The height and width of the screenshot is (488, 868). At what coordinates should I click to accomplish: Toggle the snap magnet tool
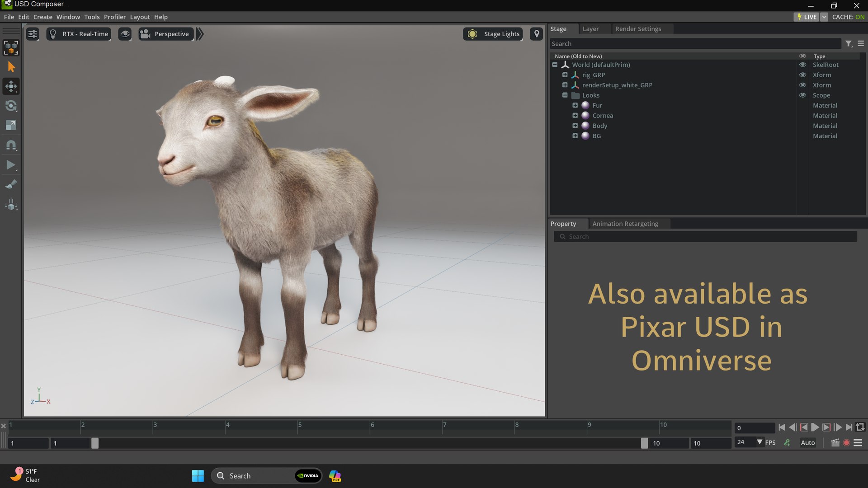click(11, 145)
